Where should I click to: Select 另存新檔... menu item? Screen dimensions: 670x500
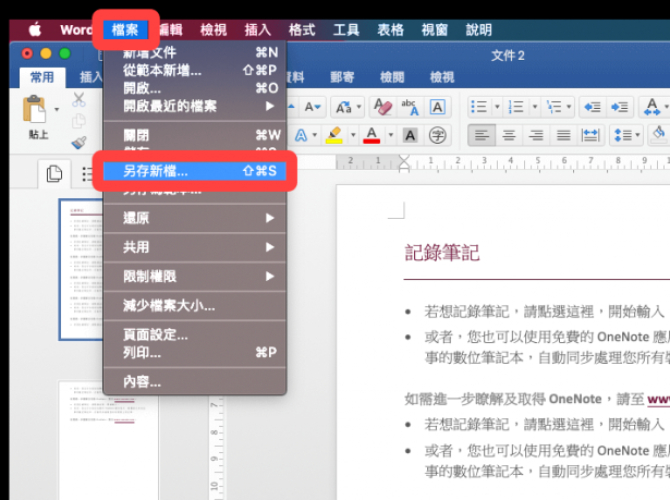[x=195, y=171]
